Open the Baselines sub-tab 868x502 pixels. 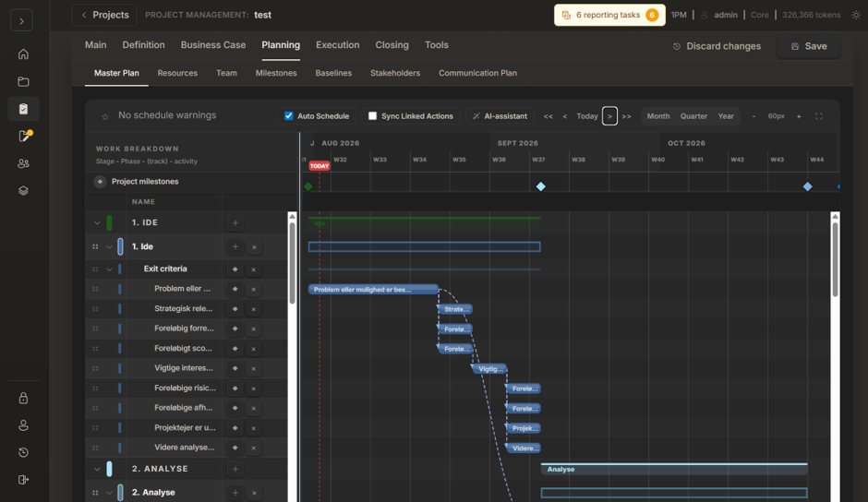tap(333, 73)
